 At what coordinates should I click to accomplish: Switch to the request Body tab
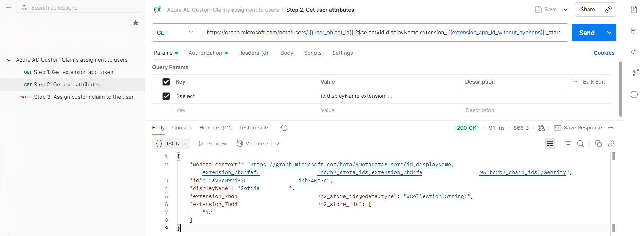coord(287,53)
